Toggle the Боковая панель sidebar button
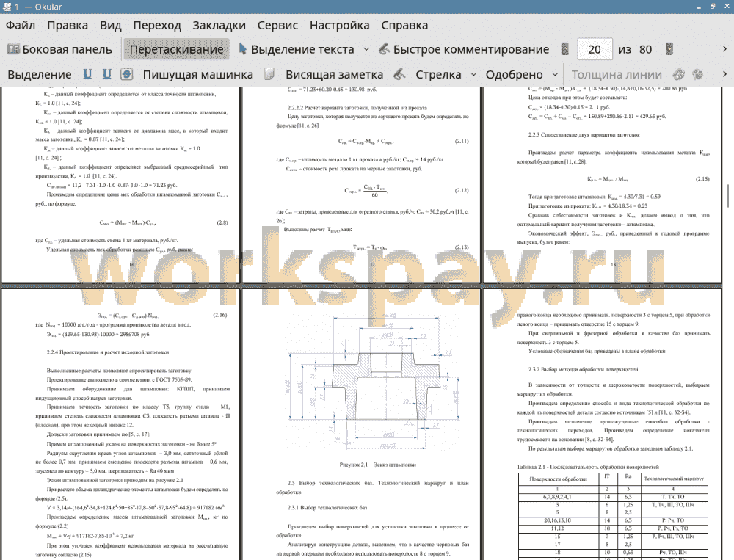This screenshot has width=734, height=560. (x=60, y=49)
